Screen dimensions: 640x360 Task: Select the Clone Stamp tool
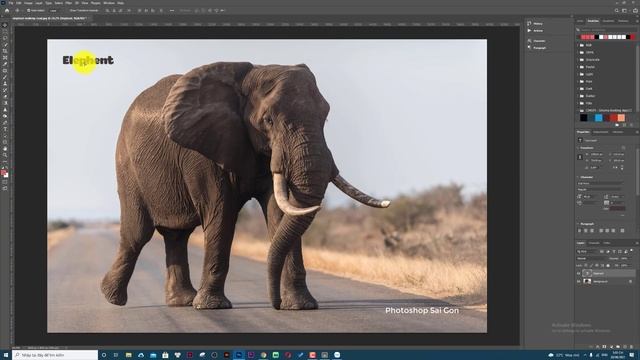[5, 84]
